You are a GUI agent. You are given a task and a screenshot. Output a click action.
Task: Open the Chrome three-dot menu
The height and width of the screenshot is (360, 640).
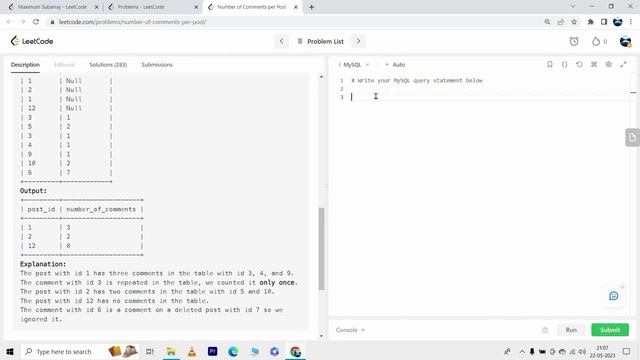[x=631, y=22]
